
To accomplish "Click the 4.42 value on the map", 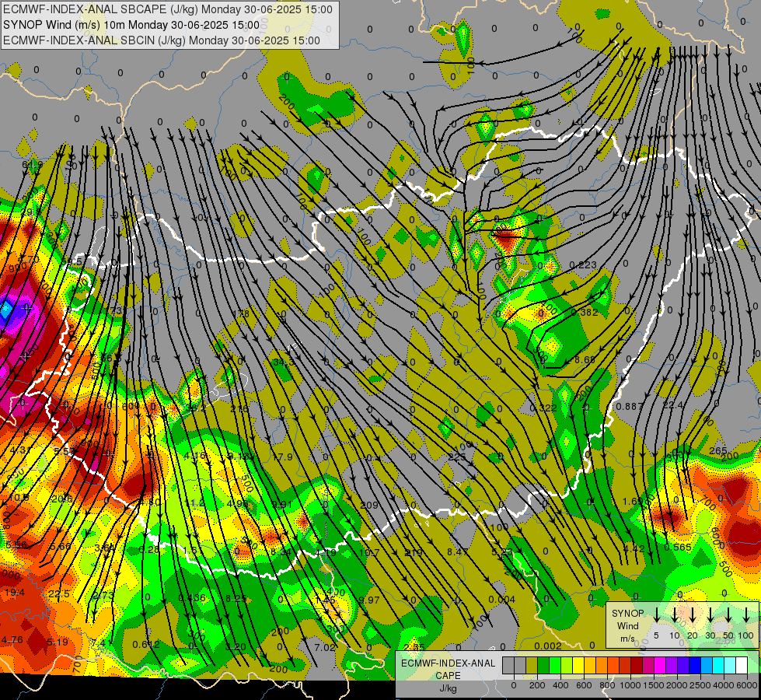I will tap(634, 548).
